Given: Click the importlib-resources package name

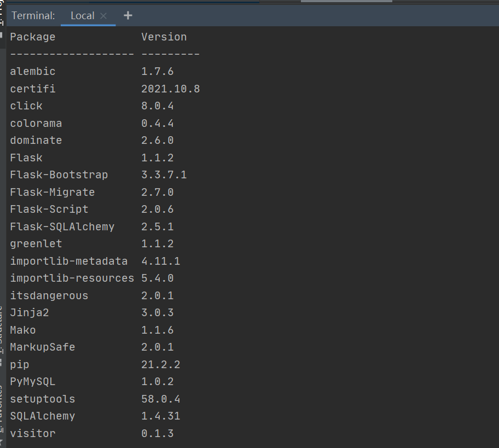Looking at the screenshot, I should 72,278.
